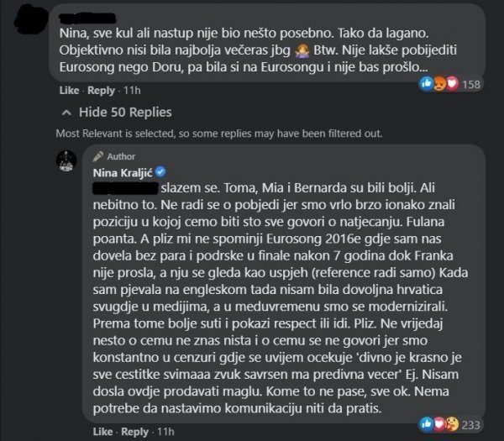504x441 pixels.
Task: Click the thumbs-up reaction on Nina Kraljić's reply
Action: pyautogui.click(x=427, y=424)
